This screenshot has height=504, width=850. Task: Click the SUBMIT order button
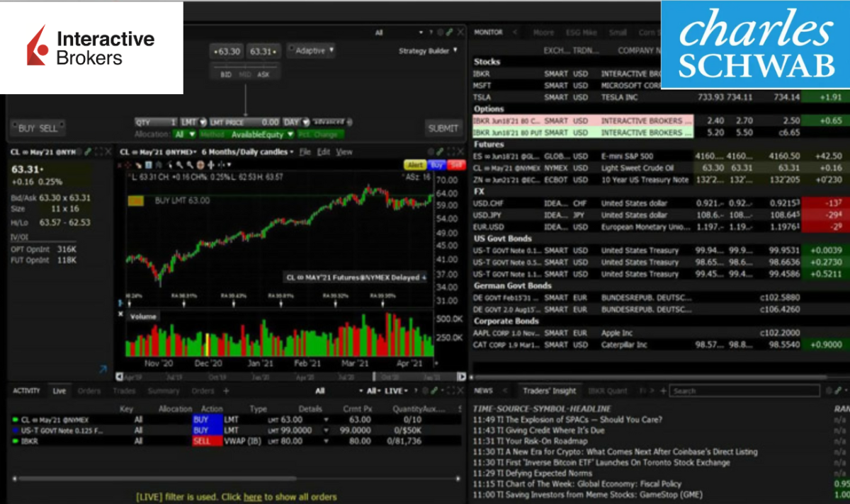pyautogui.click(x=444, y=128)
